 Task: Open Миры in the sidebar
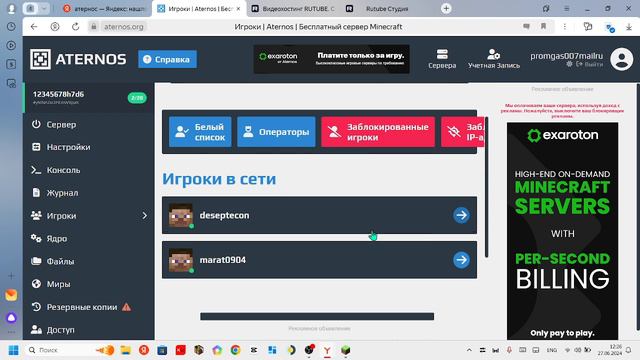pos(51,284)
